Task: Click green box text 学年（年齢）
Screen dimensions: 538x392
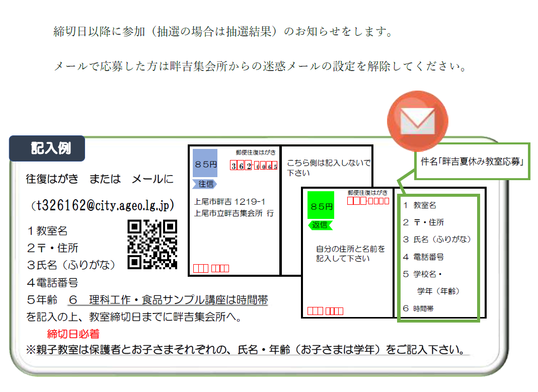Action: pos(438,291)
